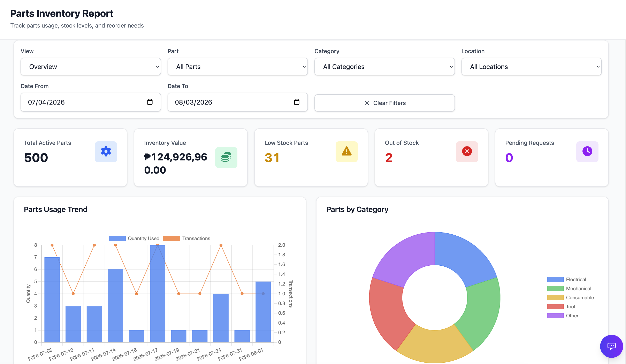
Task: Open the View dropdown showing Overview
Action: coord(91,67)
